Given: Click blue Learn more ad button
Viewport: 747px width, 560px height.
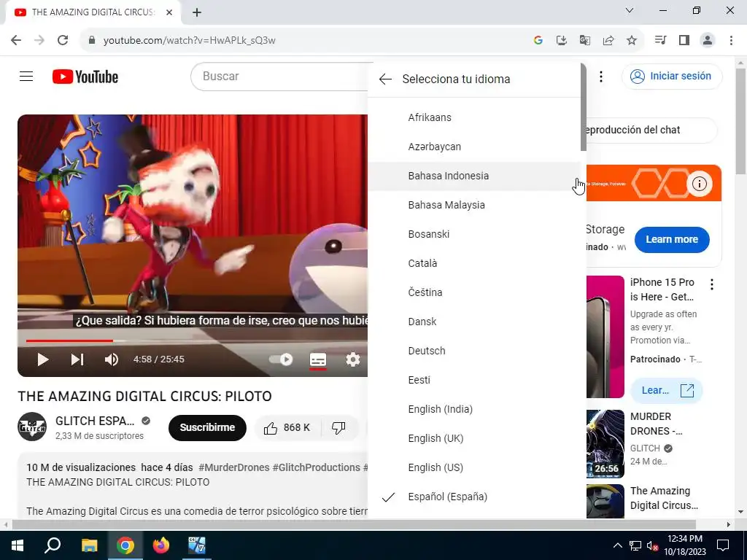Looking at the screenshot, I should (x=672, y=239).
